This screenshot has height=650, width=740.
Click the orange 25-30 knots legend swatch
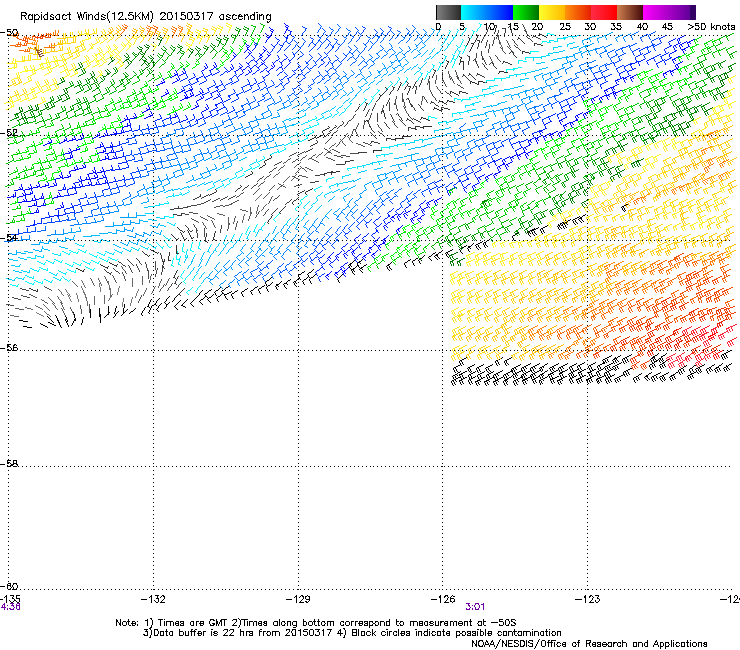(x=578, y=12)
